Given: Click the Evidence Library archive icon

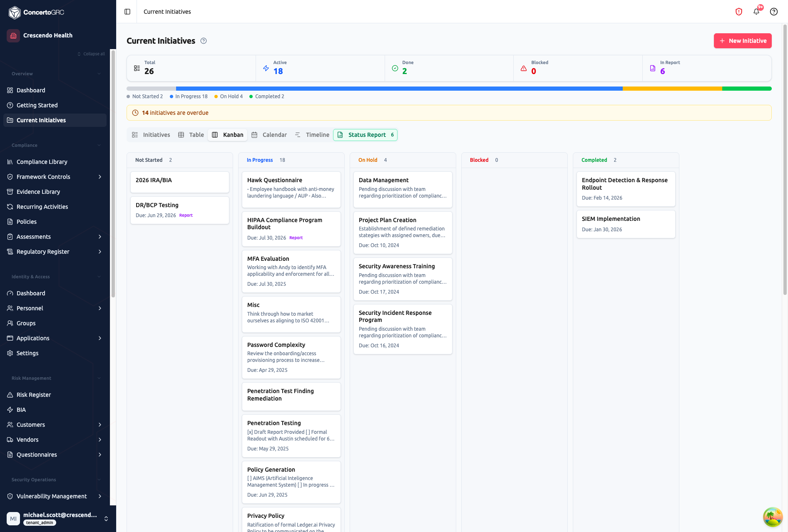Looking at the screenshot, I should coord(10,192).
